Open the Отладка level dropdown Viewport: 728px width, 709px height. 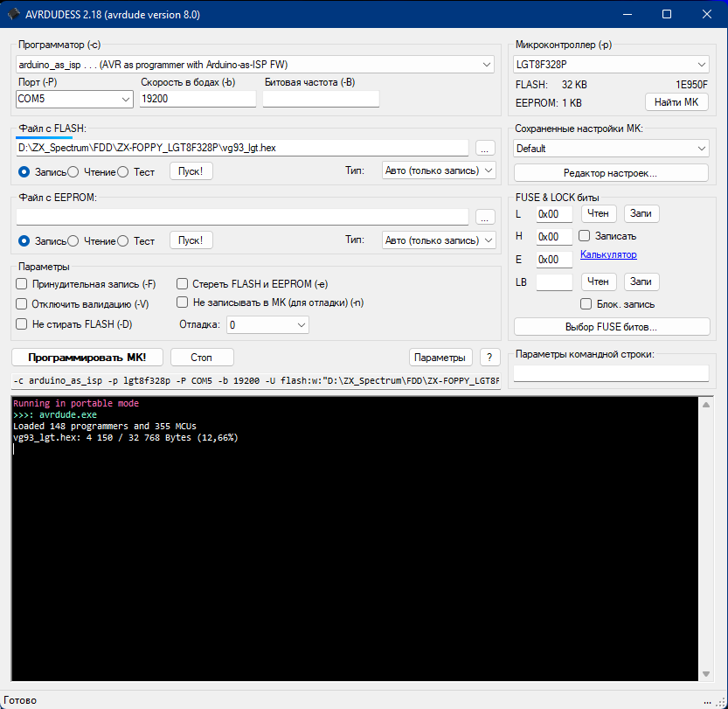pos(267,325)
